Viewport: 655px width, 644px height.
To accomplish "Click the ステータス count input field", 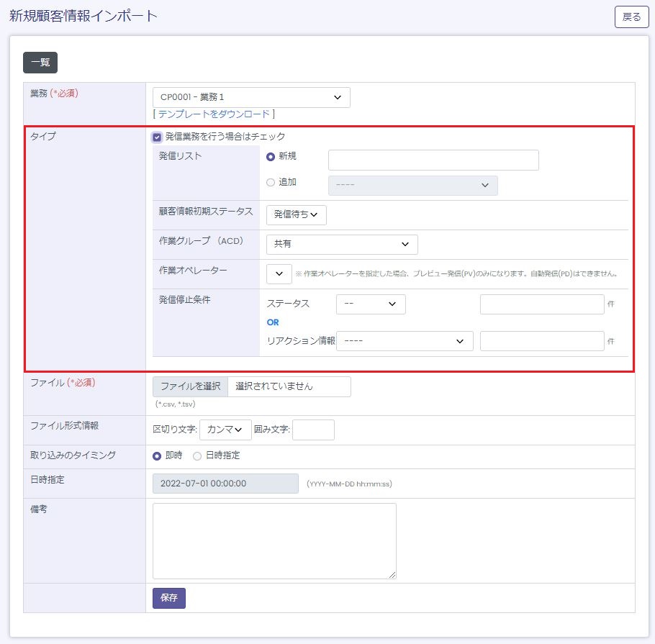I will coord(541,304).
